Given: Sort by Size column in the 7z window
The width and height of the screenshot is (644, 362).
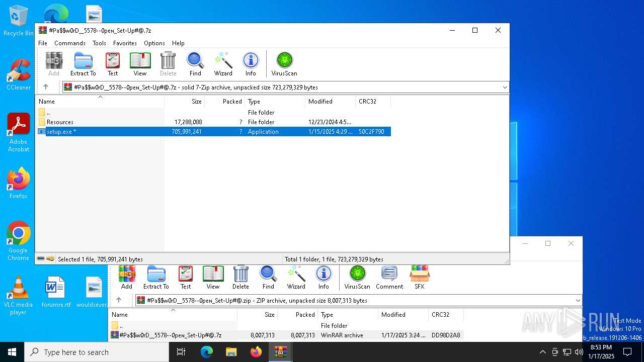Looking at the screenshot, I should point(185,102).
